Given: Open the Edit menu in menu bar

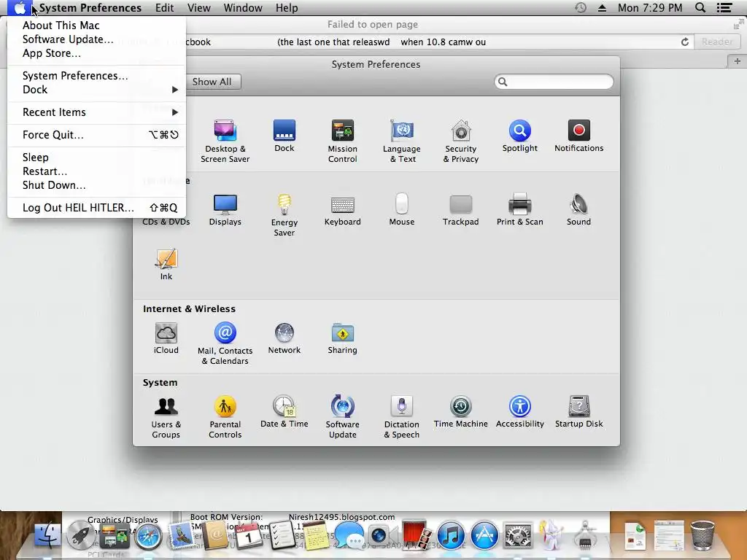Looking at the screenshot, I should (164, 7).
